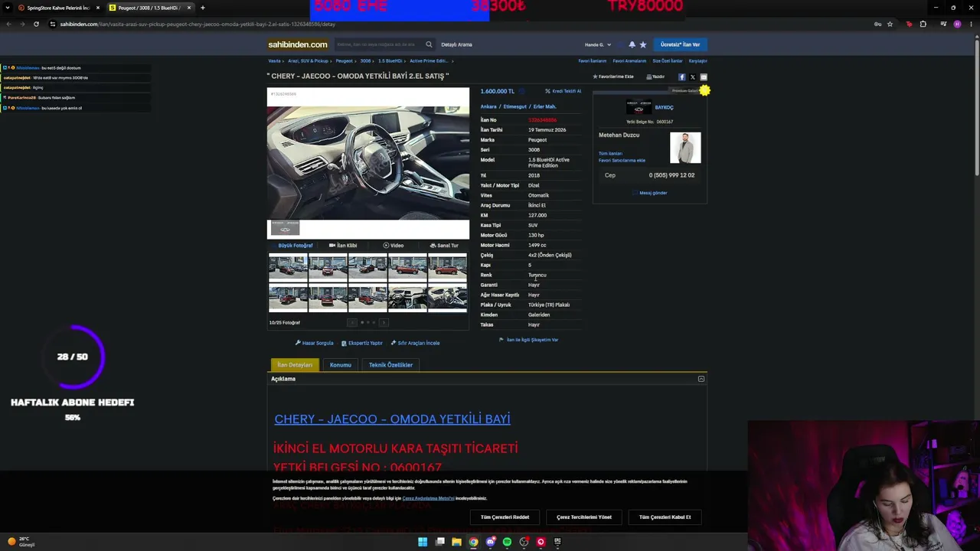Open Favori İlanlarım link
The image size is (980, 551).
(593, 61)
